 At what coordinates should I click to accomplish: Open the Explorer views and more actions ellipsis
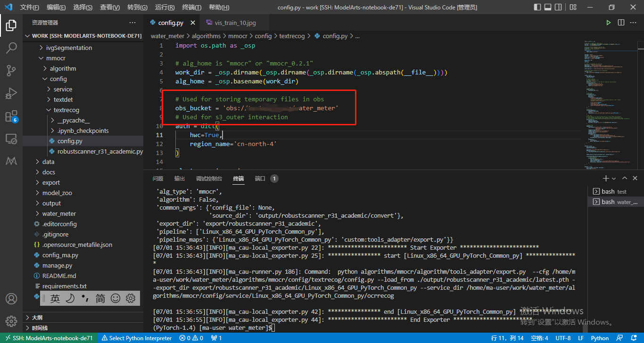[x=132, y=23]
